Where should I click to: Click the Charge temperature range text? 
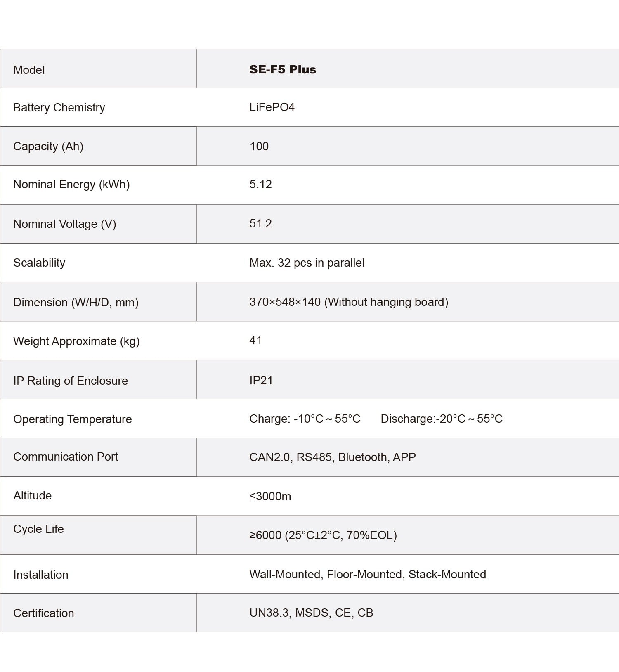(x=305, y=419)
